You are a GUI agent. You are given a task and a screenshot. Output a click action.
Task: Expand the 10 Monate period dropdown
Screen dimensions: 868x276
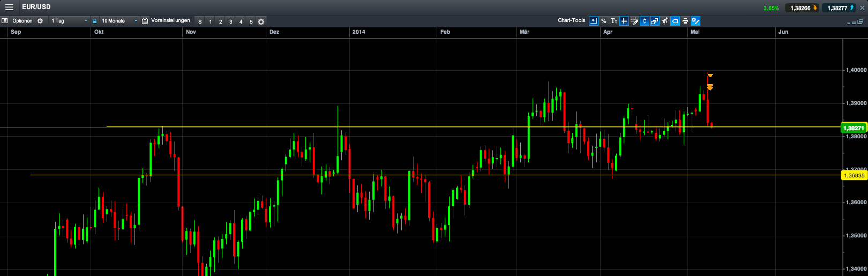(x=119, y=21)
